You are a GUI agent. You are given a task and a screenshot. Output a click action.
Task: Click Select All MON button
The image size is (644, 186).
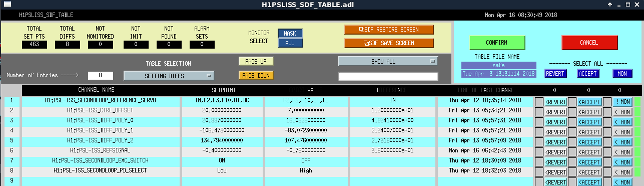point(622,74)
